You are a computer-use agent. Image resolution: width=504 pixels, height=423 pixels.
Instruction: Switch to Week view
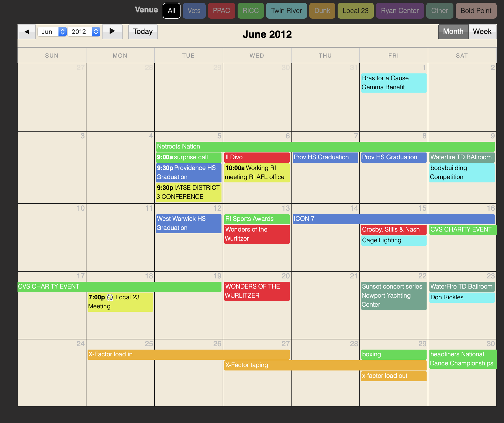(482, 32)
